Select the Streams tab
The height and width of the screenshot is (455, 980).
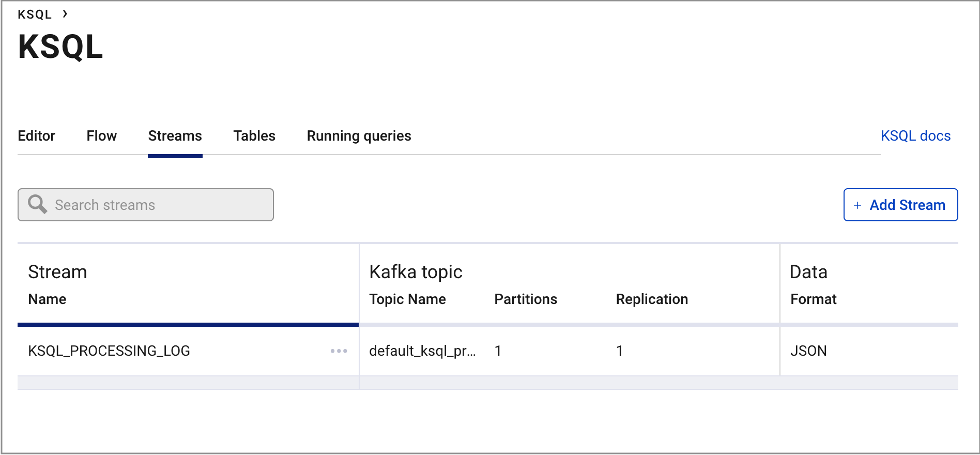click(175, 136)
